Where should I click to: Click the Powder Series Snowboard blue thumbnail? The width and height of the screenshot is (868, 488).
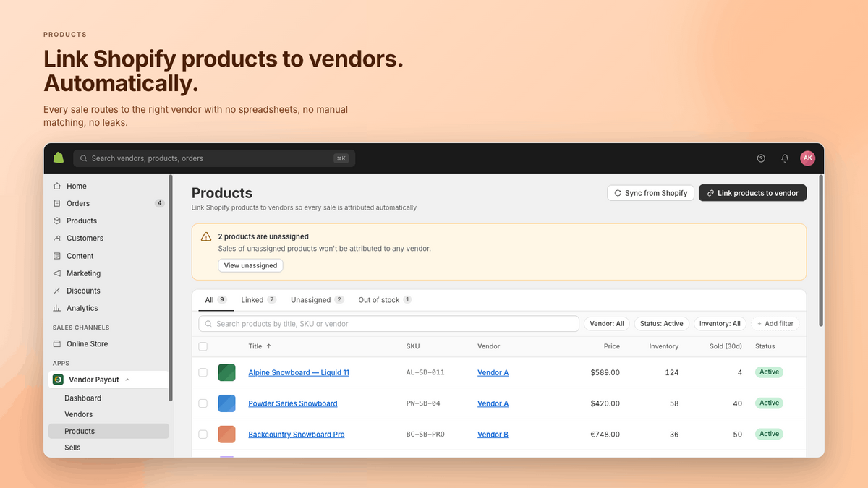227,403
